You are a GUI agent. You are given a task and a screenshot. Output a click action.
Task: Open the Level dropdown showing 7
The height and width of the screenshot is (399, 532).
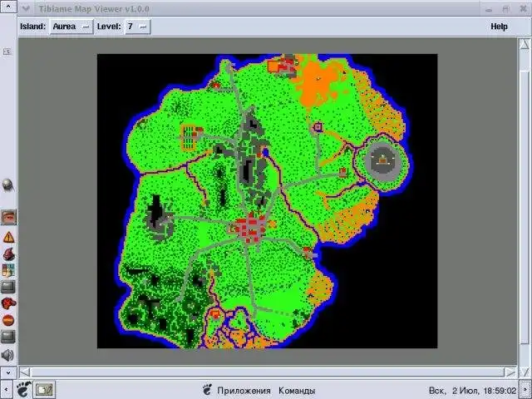(137, 27)
